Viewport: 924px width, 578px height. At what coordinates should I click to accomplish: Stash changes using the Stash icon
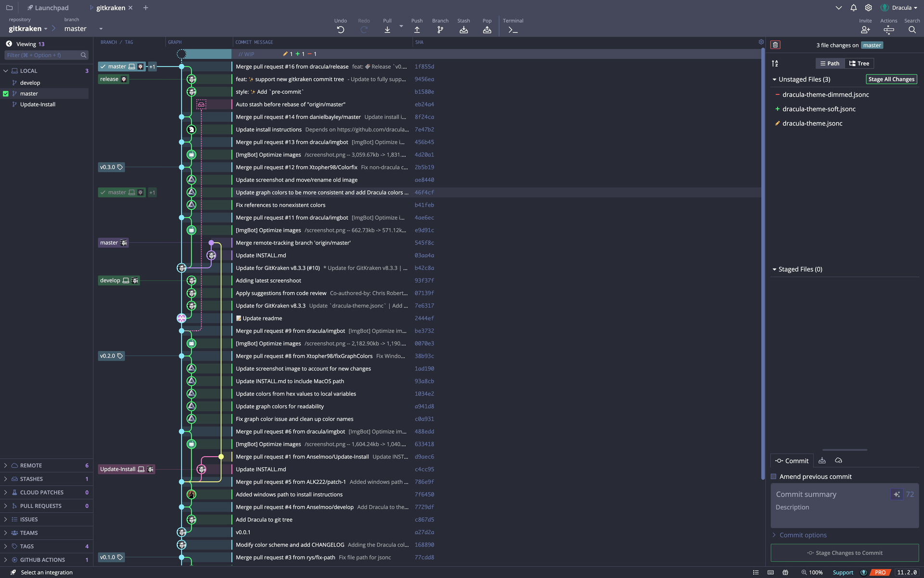click(463, 29)
